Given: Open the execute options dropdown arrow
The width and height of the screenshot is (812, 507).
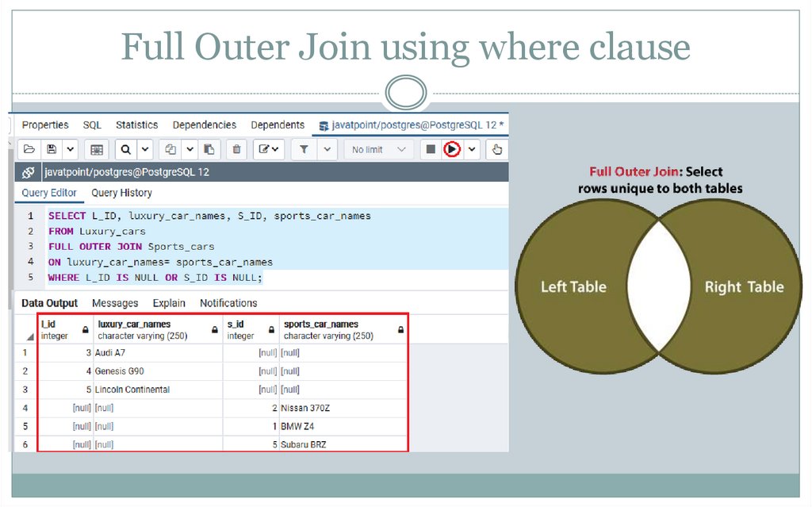Looking at the screenshot, I should pyautogui.click(x=471, y=149).
